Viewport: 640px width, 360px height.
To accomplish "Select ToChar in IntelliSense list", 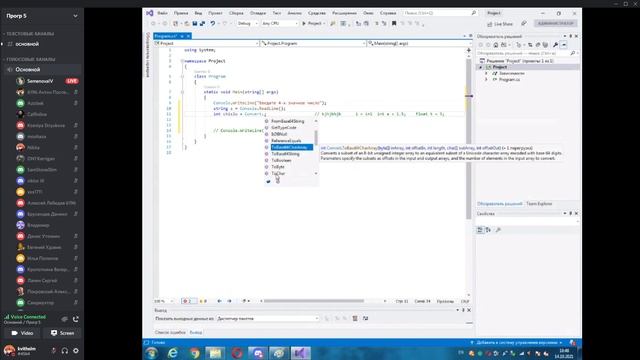I will click(278, 173).
